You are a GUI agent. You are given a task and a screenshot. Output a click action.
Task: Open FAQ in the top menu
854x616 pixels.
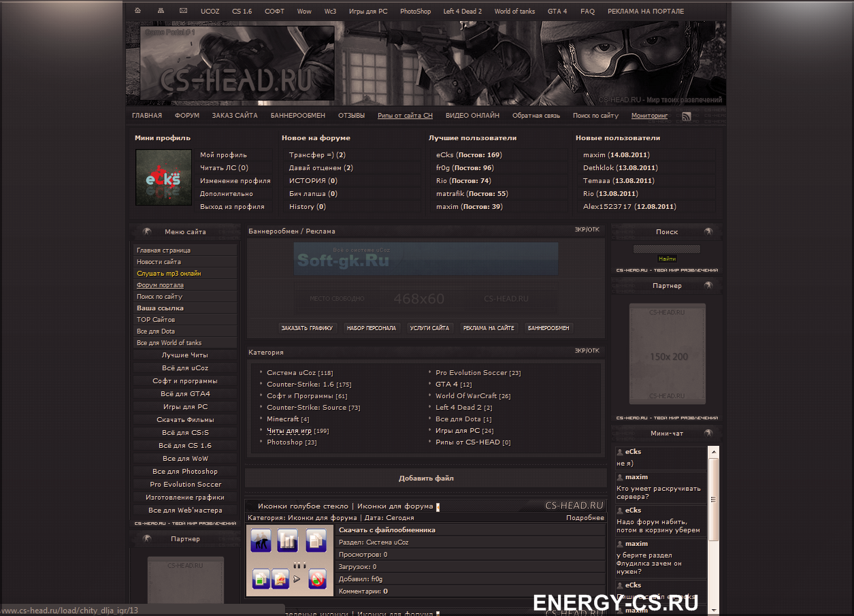(587, 12)
